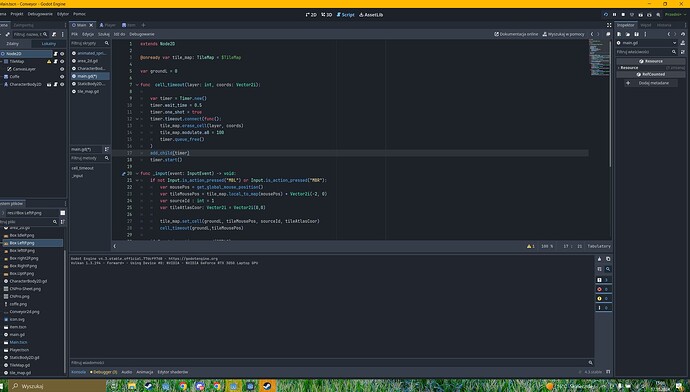Load a resource icon in Inspector

[628, 34]
